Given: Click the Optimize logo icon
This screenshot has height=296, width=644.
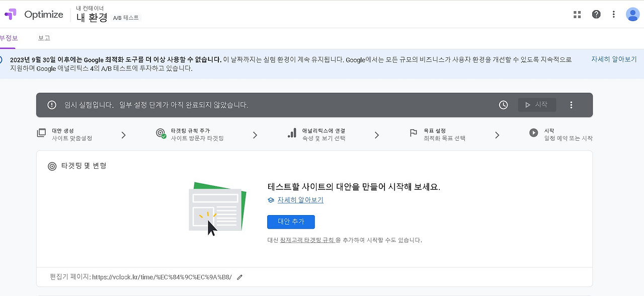Looking at the screenshot, I should point(10,14).
